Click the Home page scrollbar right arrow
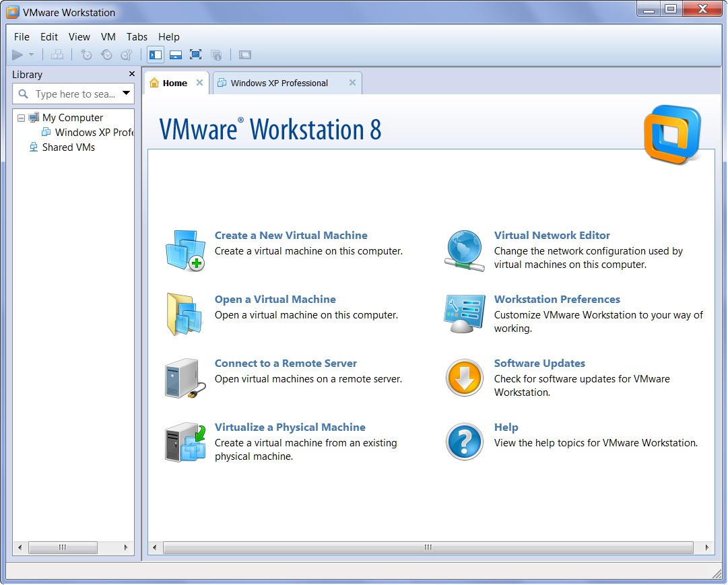The height and width of the screenshot is (585, 728). tap(707, 547)
